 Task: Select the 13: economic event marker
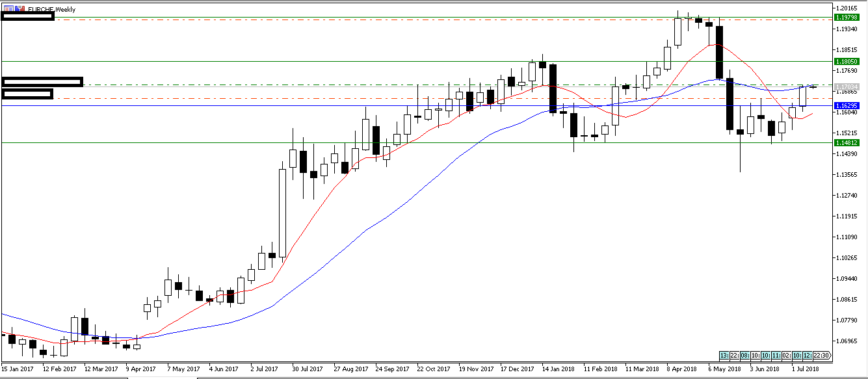[x=724, y=356]
